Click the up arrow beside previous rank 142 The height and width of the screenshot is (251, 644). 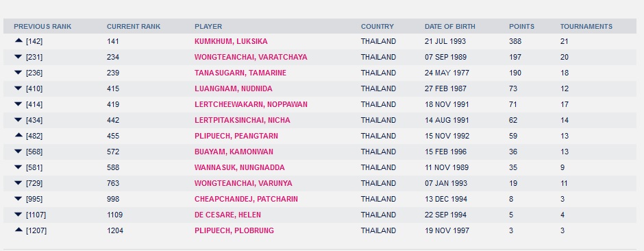tap(18, 40)
